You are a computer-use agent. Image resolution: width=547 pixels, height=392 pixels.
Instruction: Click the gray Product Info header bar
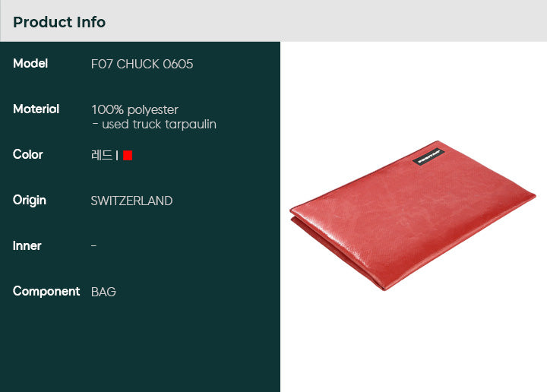(x=273, y=21)
